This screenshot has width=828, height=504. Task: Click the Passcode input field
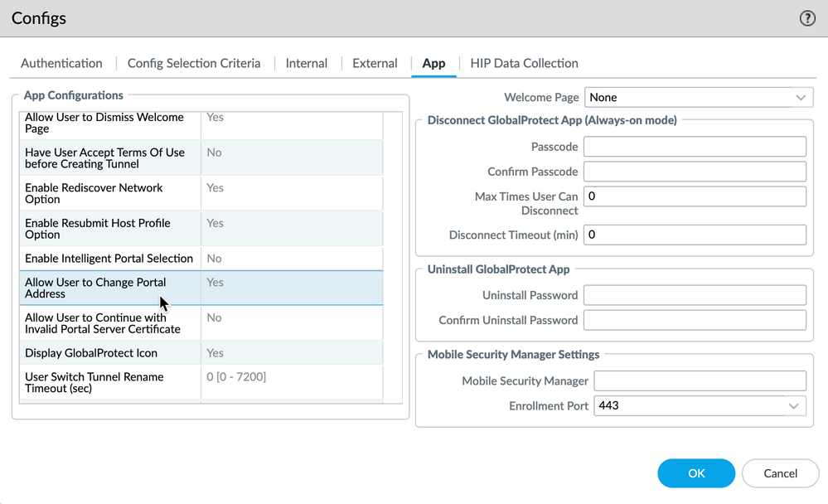[x=695, y=147]
